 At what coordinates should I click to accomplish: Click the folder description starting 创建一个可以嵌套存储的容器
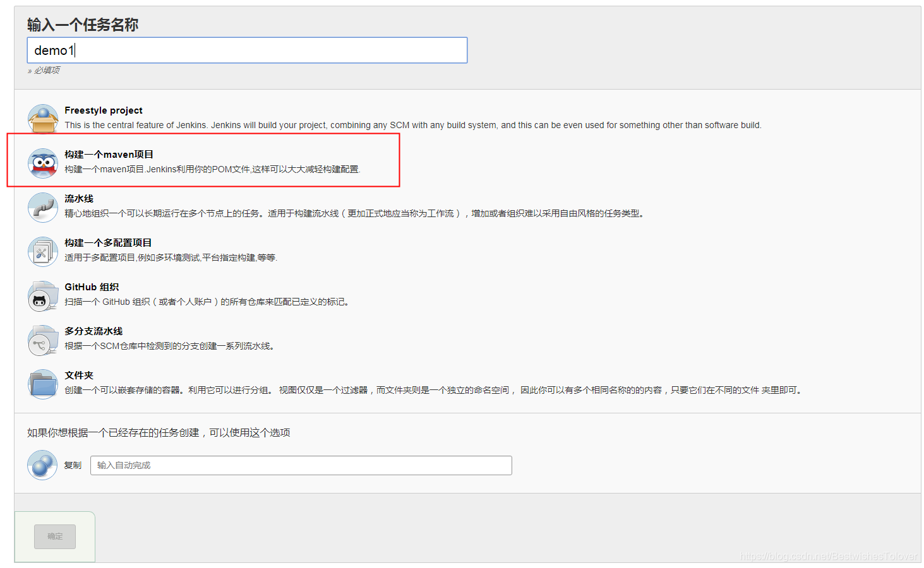click(434, 390)
